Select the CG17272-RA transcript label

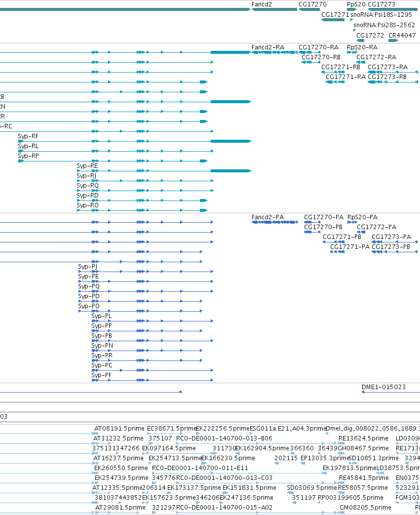pos(376,57)
